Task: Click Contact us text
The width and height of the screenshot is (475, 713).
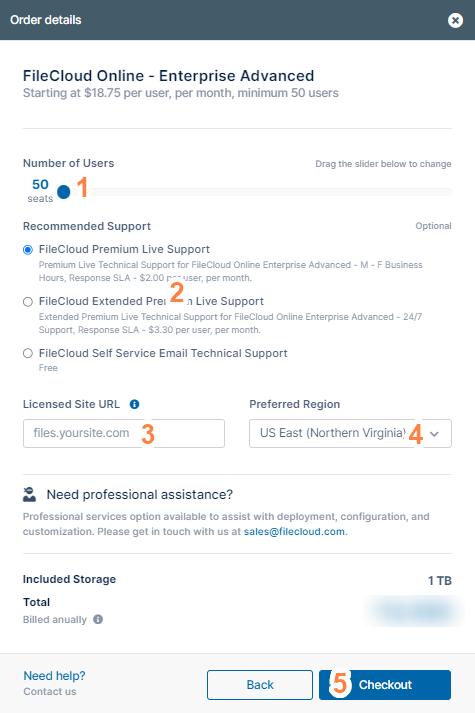Action: (50, 692)
